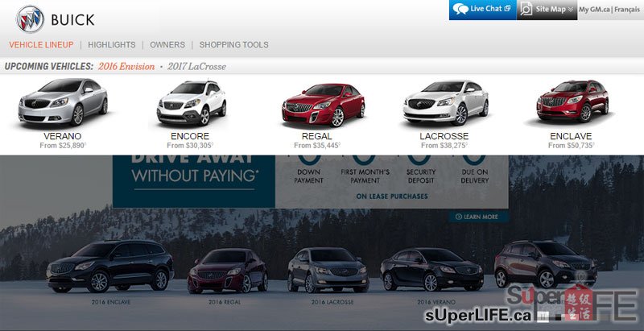Expand the Site Map dropdown arrow

tap(571, 10)
